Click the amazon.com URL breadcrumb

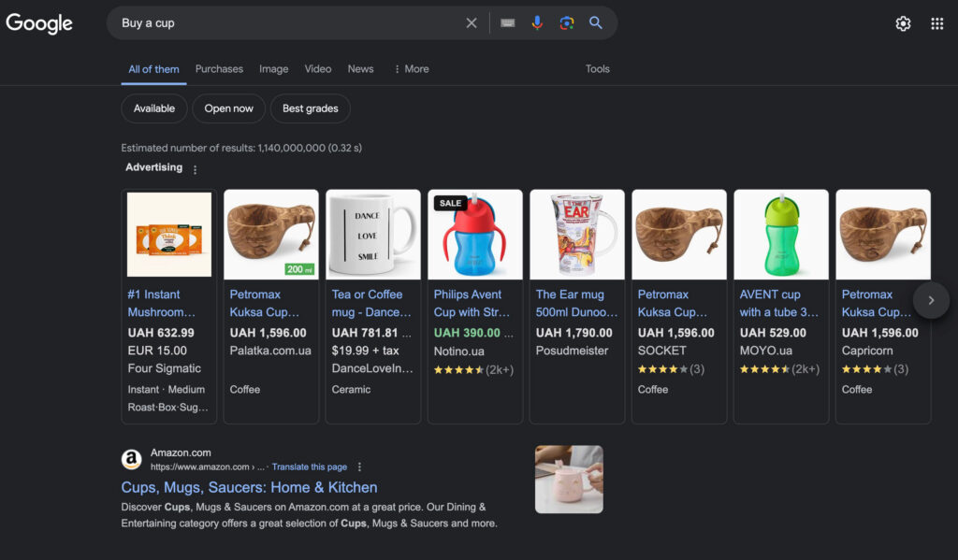pyautogui.click(x=207, y=467)
